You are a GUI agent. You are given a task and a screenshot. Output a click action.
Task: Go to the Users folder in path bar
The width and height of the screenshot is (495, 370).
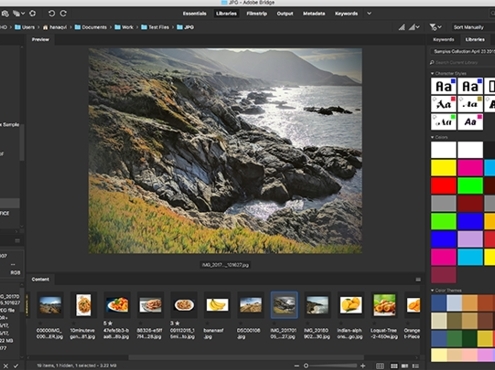click(x=25, y=27)
